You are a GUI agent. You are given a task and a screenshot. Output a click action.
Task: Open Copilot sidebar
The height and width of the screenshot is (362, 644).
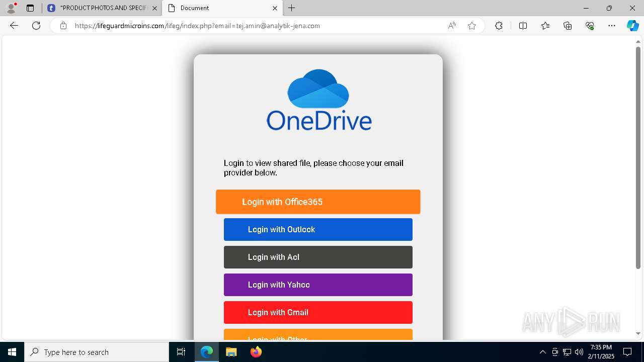[632, 26]
